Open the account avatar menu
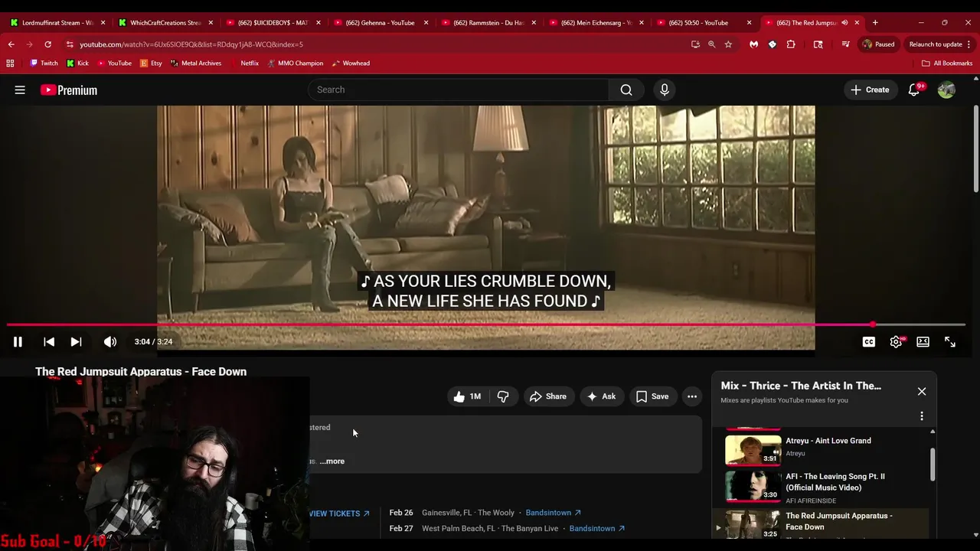 point(946,90)
